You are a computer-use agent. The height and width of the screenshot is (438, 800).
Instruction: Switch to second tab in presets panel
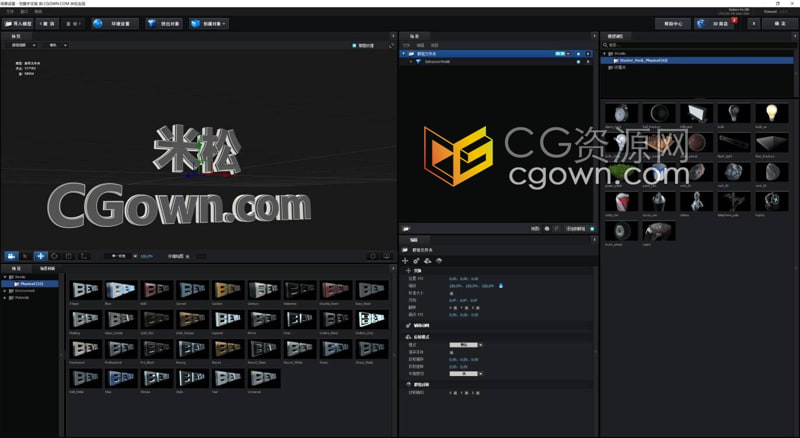[x=46, y=268]
